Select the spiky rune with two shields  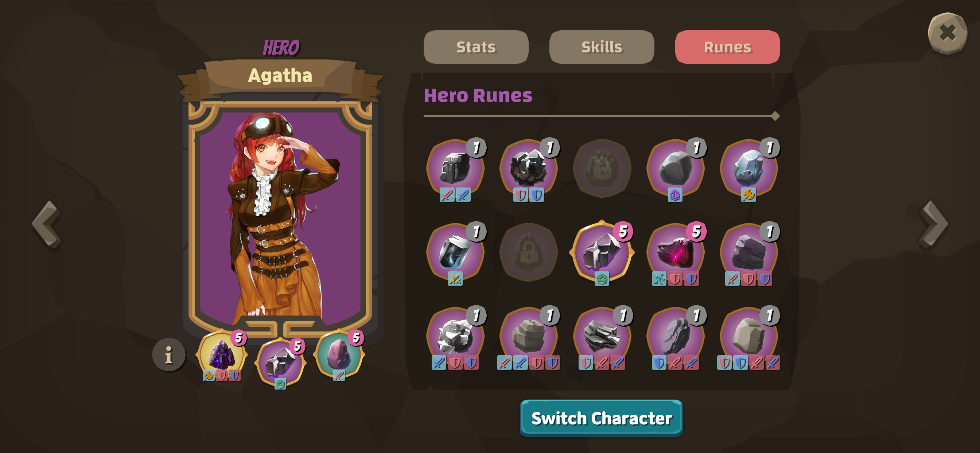point(528,169)
